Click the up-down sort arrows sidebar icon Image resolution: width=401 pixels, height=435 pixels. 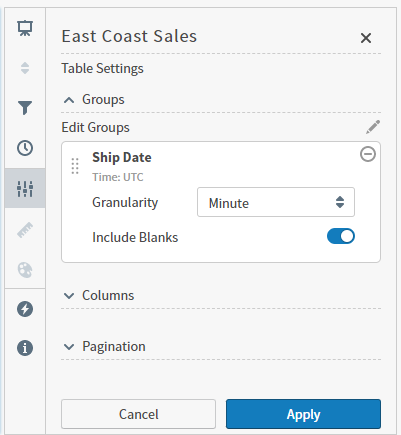(x=25, y=68)
